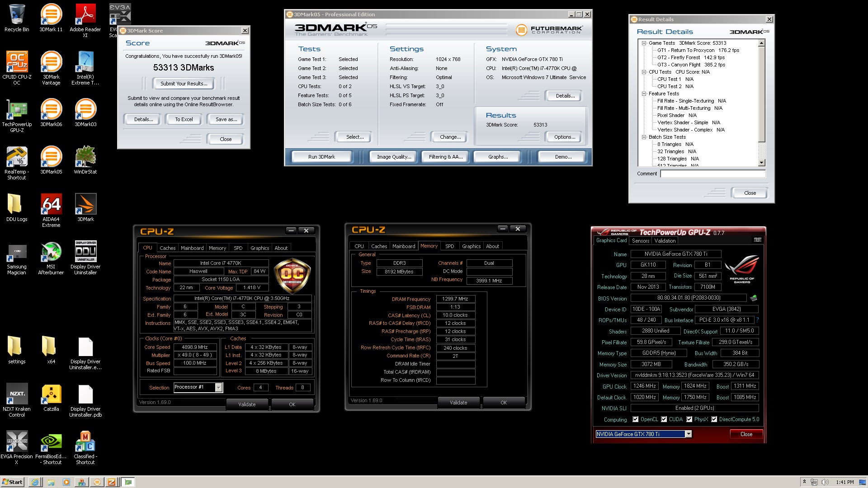
Task: Collapse the Feature Tests tree node
Action: pos(644,94)
